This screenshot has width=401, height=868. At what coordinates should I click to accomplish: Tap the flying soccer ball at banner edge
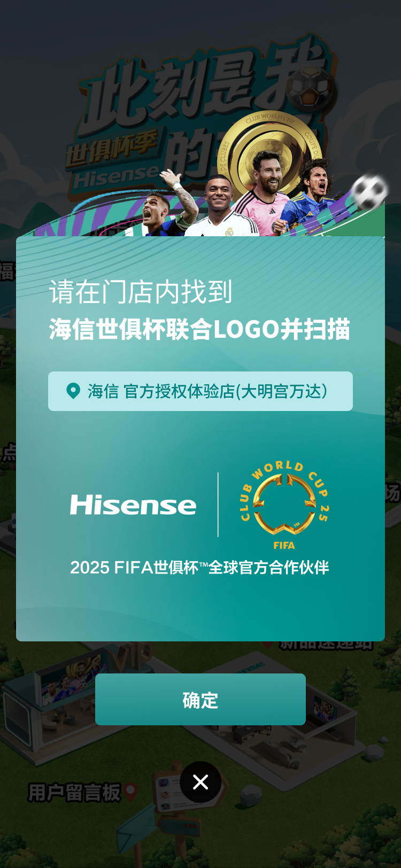(x=369, y=191)
